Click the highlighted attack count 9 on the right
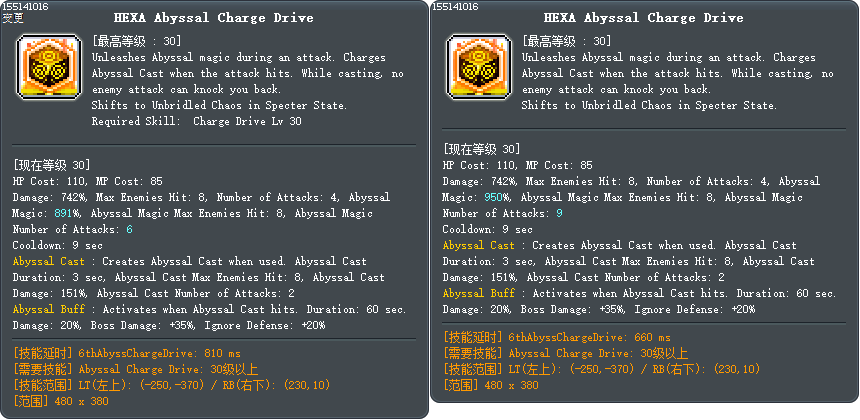Image resolution: width=860 pixels, height=420 pixels. (559, 213)
